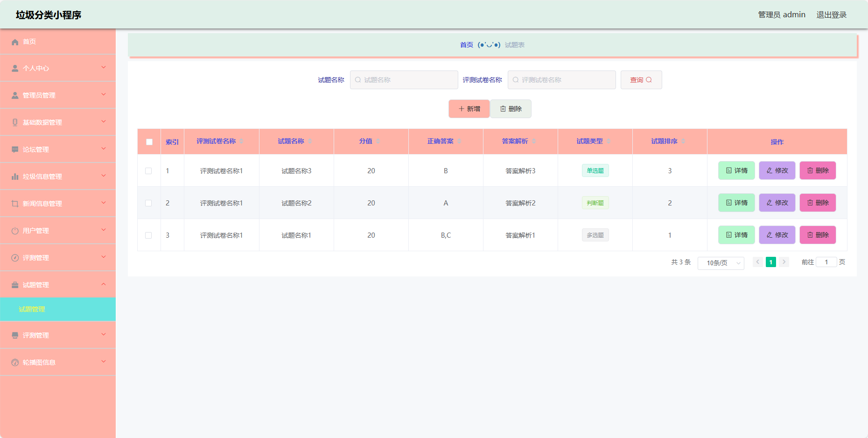Click the icon beside 基础数据管理
The width and height of the screenshot is (868, 438).
click(x=15, y=122)
